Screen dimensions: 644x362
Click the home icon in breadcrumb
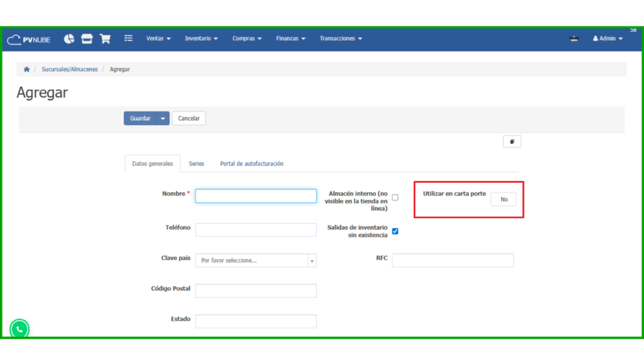tap(26, 69)
